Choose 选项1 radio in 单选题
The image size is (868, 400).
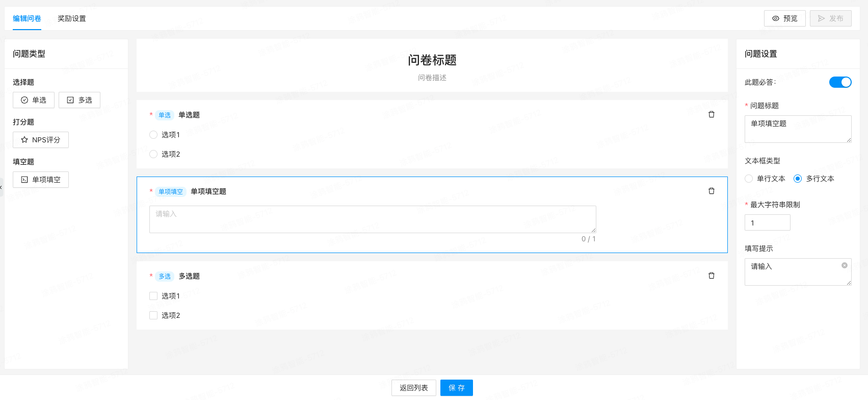tap(153, 135)
